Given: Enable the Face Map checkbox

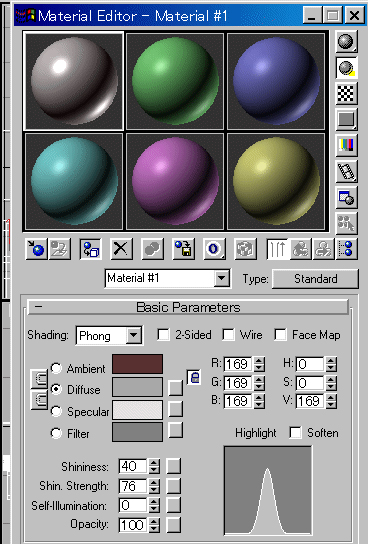Looking at the screenshot, I should coord(280,335).
